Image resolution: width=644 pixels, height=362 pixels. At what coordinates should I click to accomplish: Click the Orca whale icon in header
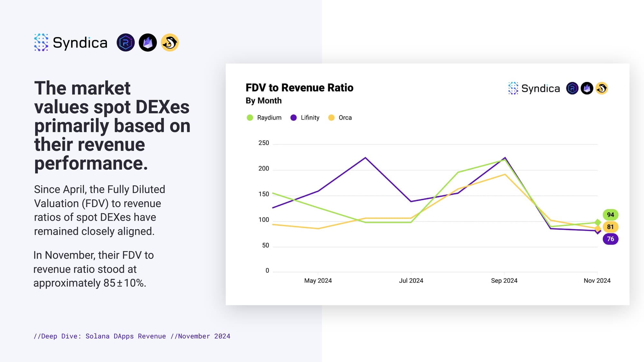(x=170, y=42)
